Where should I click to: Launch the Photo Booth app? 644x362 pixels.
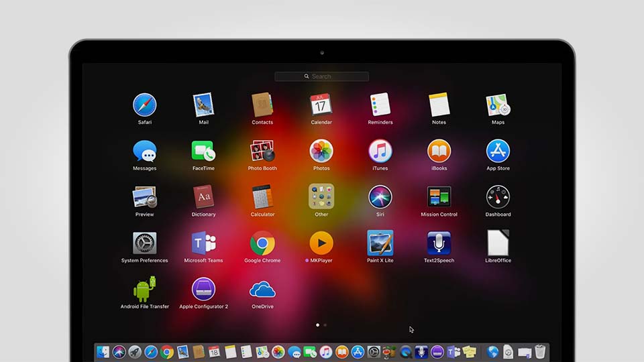pos(262,151)
